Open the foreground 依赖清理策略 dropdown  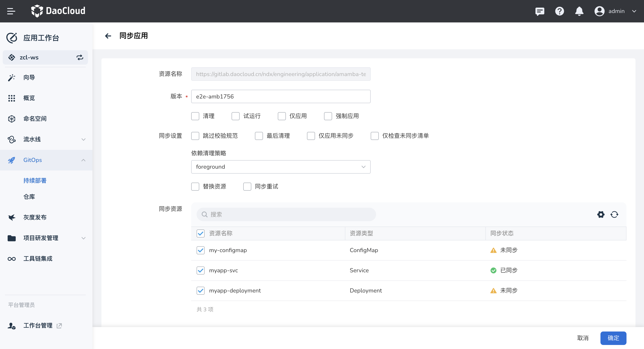[x=280, y=167]
